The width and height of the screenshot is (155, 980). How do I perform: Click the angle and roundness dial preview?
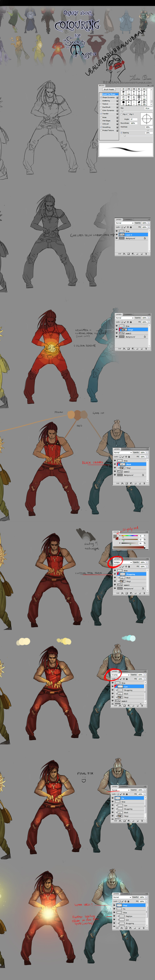(x=147, y=119)
